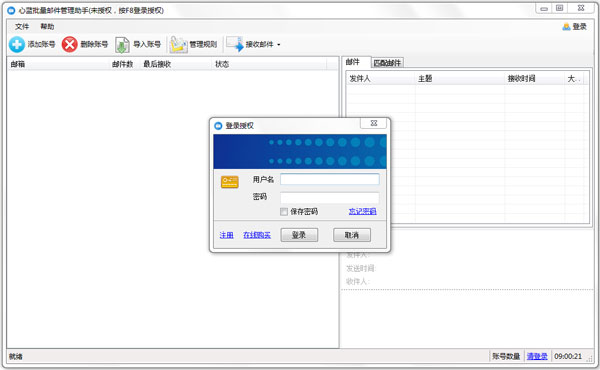Click the 取消 button in dialog
The image size is (600, 370).
tap(352, 235)
